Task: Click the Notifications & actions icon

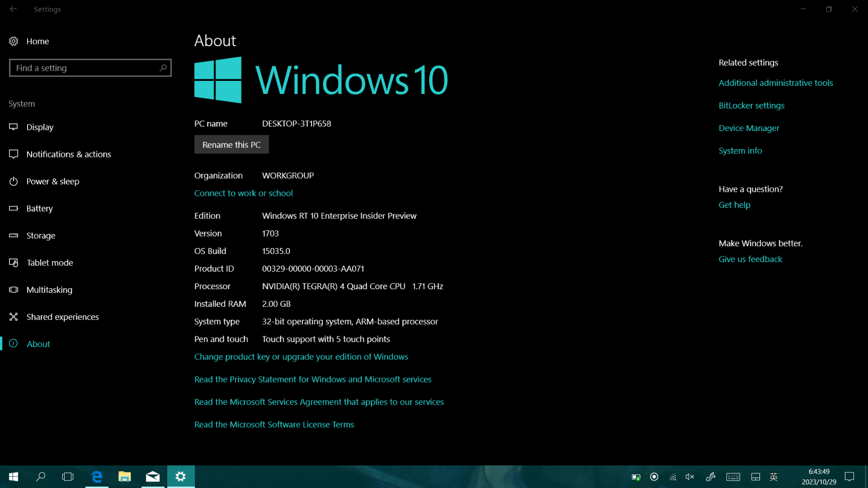Action: (14, 154)
